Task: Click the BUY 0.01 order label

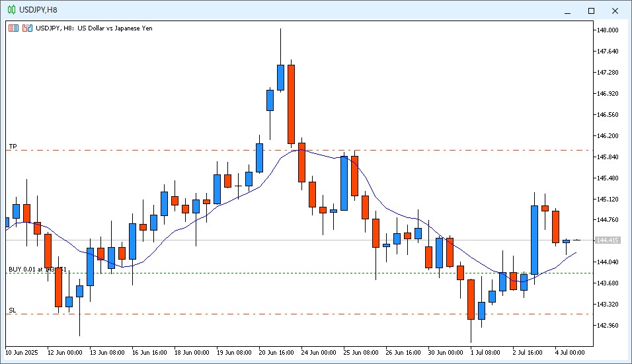Action: 38,269
